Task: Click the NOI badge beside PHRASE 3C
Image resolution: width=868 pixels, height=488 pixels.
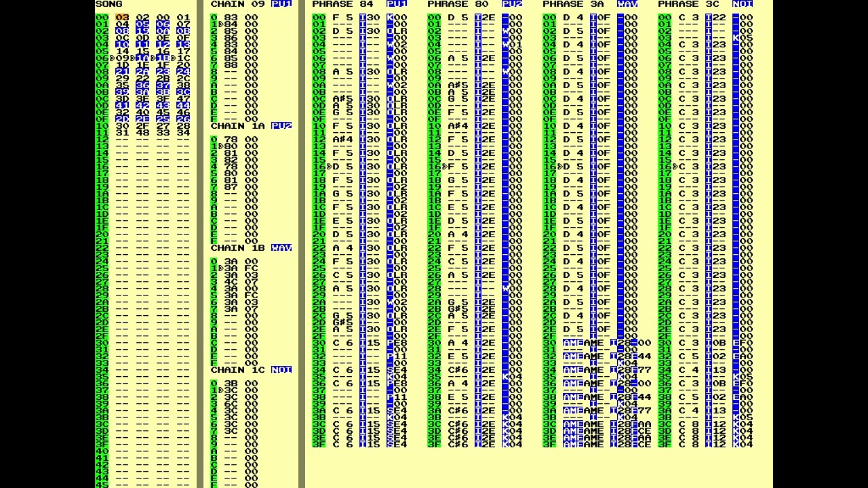Action: click(743, 4)
